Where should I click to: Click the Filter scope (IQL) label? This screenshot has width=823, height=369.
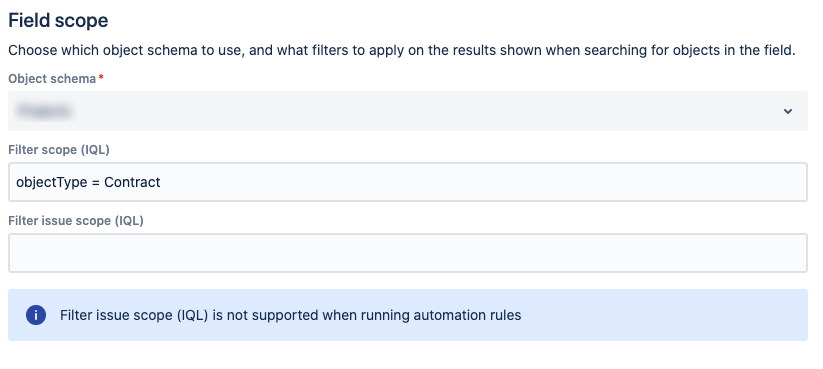(x=59, y=150)
